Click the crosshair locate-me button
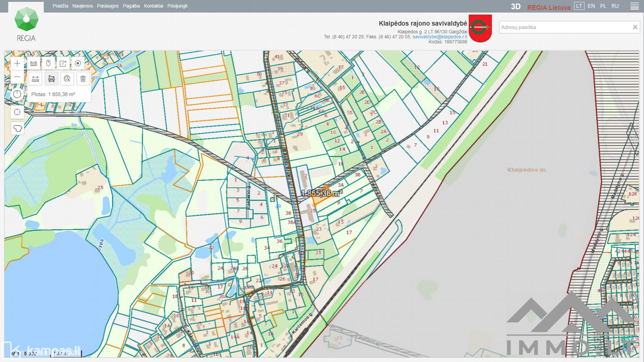 pos(17,112)
